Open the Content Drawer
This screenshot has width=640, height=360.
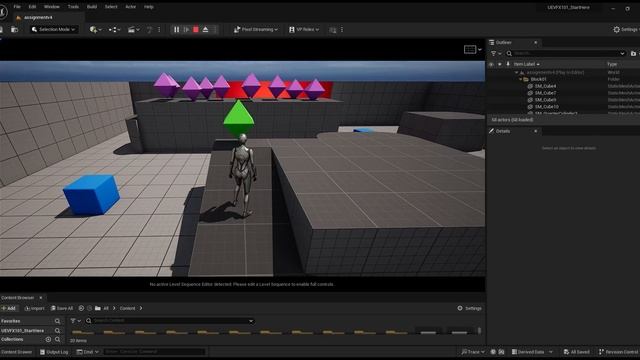click(x=16, y=352)
